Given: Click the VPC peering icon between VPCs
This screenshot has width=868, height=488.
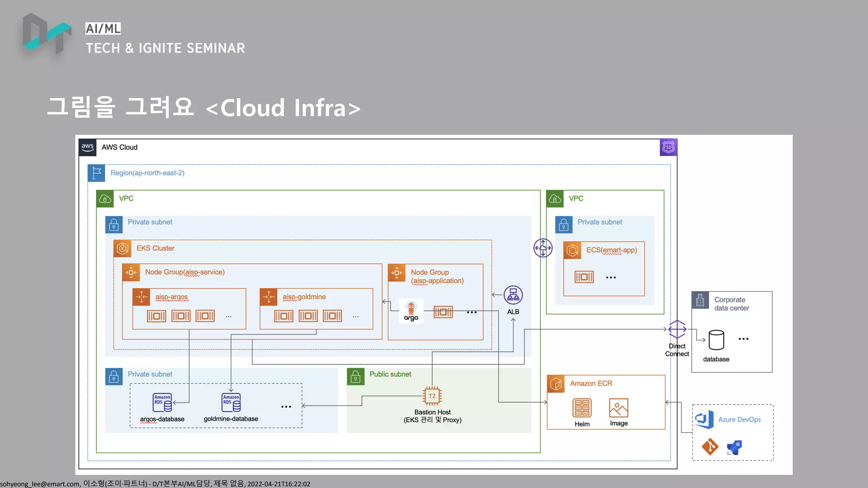Looking at the screenshot, I should click(542, 248).
